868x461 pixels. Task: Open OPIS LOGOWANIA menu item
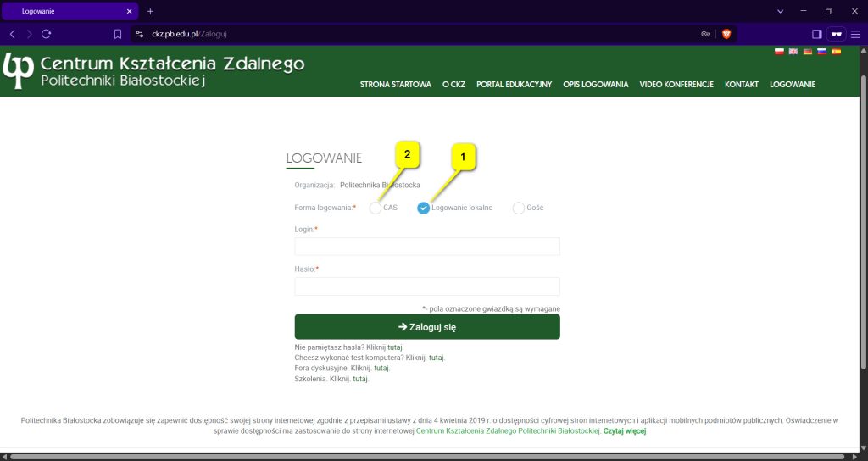tap(596, 85)
